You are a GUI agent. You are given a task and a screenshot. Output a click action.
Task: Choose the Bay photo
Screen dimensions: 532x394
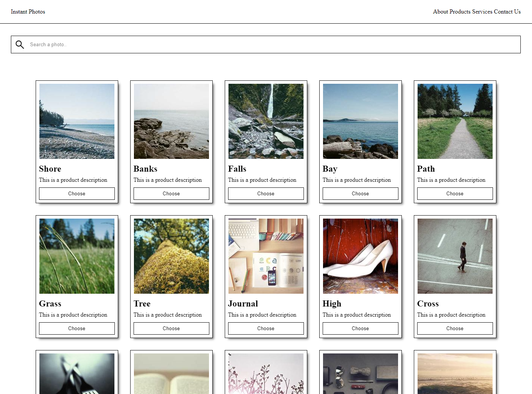tap(360, 193)
